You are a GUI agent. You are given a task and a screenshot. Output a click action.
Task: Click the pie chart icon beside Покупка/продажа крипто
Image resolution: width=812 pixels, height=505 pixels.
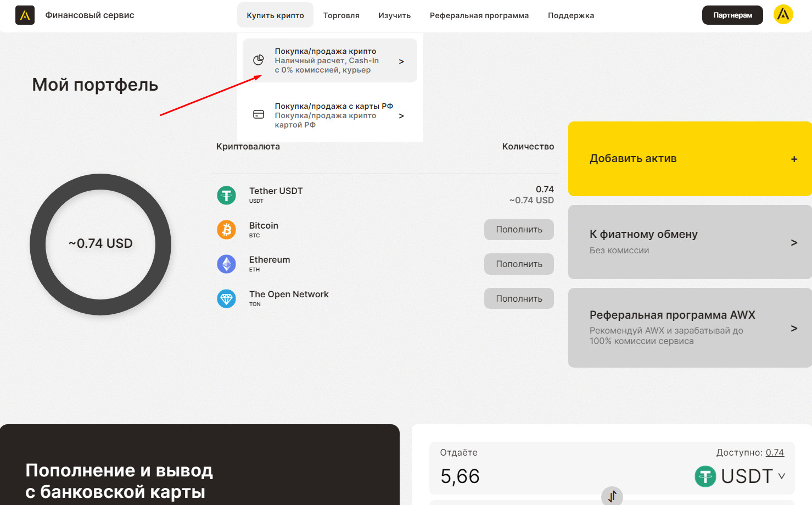point(259,60)
